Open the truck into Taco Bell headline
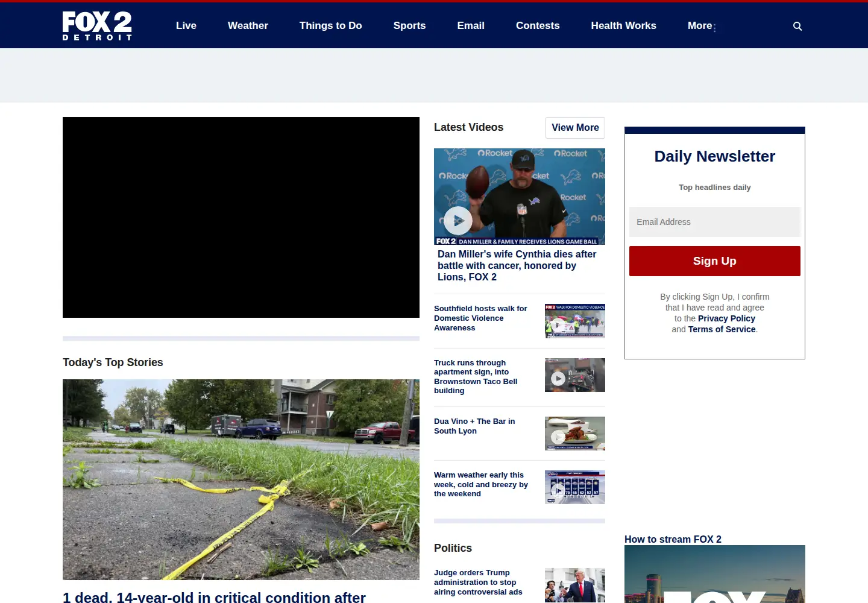The image size is (868, 603). click(x=476, y=377)
